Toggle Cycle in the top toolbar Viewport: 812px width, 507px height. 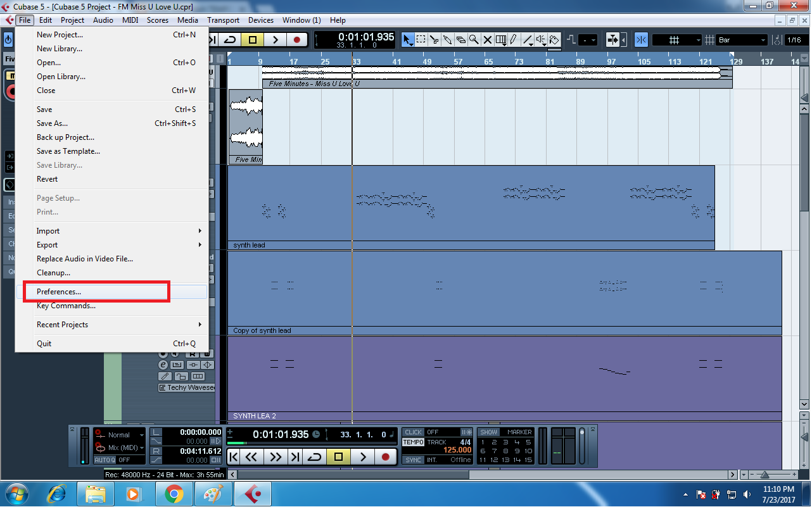tap(230, 40)
